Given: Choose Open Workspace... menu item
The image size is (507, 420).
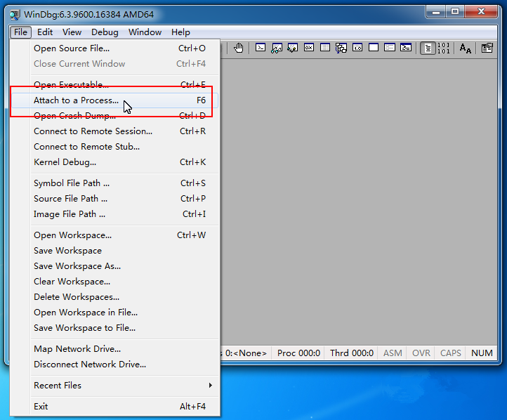Looking at the screenshot, I should pyautogui.click(x=115, y=235).
